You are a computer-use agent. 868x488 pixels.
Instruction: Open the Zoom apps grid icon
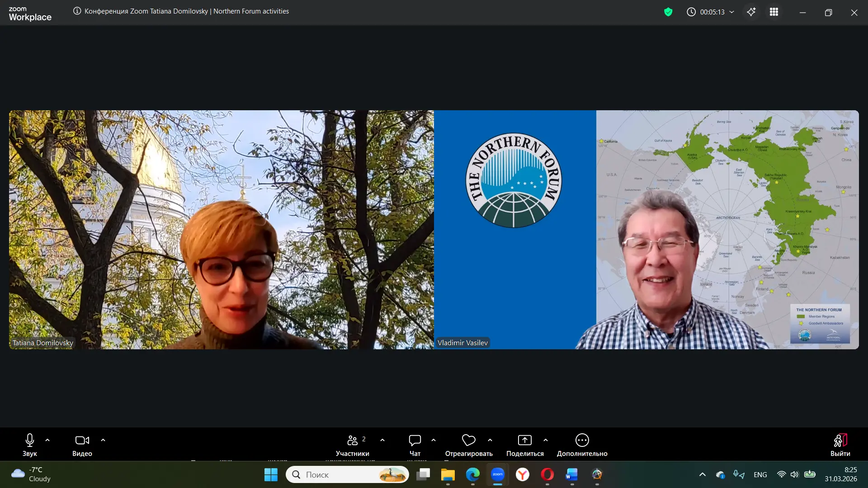[774, 12]
